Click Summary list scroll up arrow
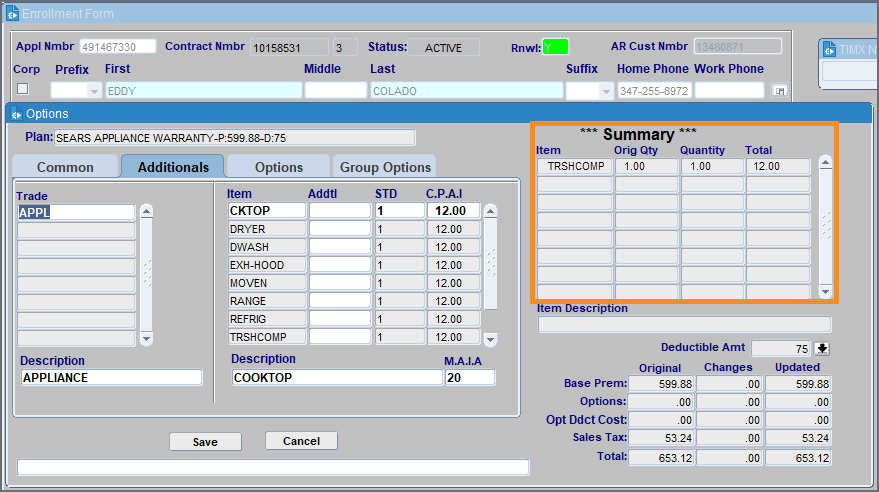This screenshot has height=492, width=879. coord(825,163)
